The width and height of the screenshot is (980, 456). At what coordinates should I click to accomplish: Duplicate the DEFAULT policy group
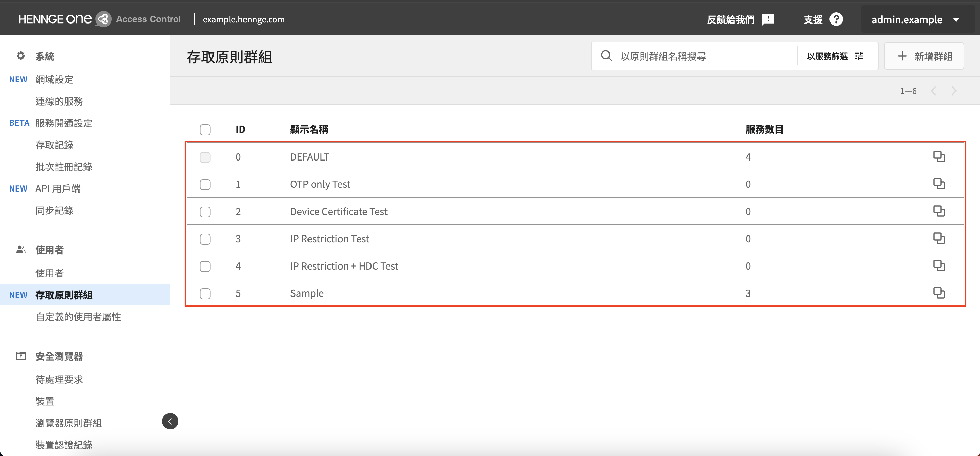[938, 156]
